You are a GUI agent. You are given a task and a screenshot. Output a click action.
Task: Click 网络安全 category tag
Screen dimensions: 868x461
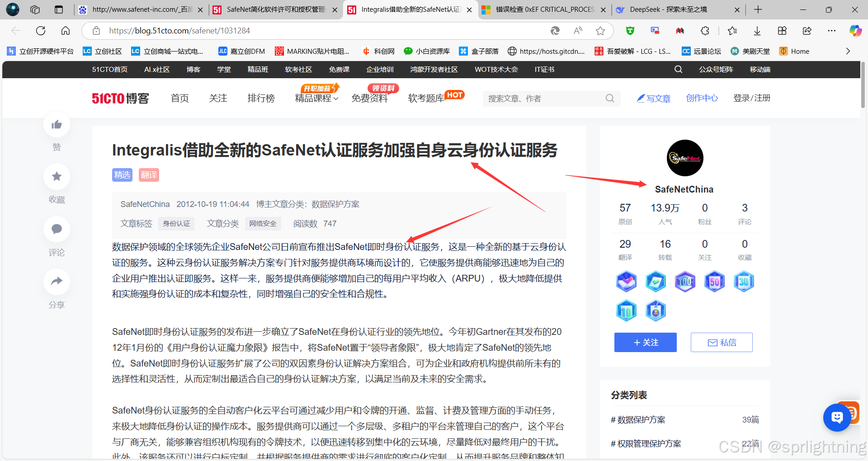(x=263, y=223)
